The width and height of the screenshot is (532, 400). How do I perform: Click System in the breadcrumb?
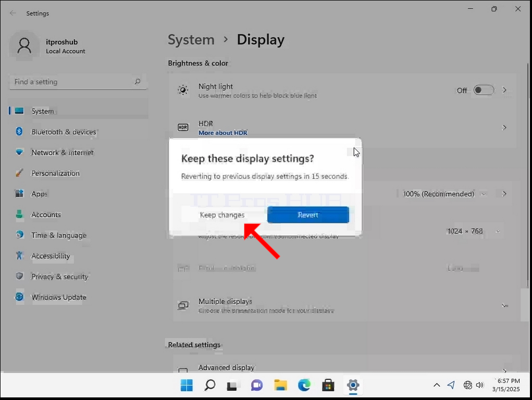[191, 40]
